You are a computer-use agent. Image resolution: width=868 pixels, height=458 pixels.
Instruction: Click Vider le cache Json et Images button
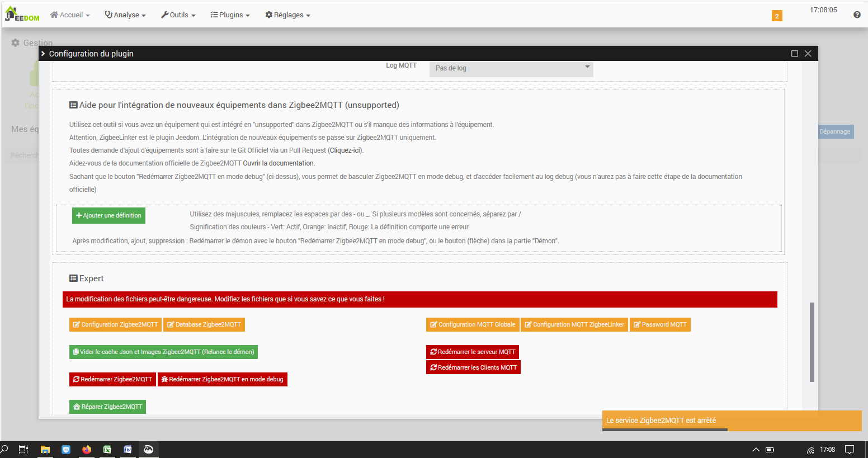(x=163, y=352)
